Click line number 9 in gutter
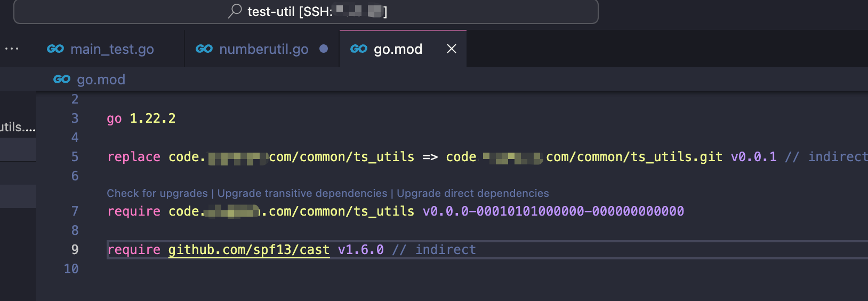Screen dimensions: 868x301 coord(75,250)
